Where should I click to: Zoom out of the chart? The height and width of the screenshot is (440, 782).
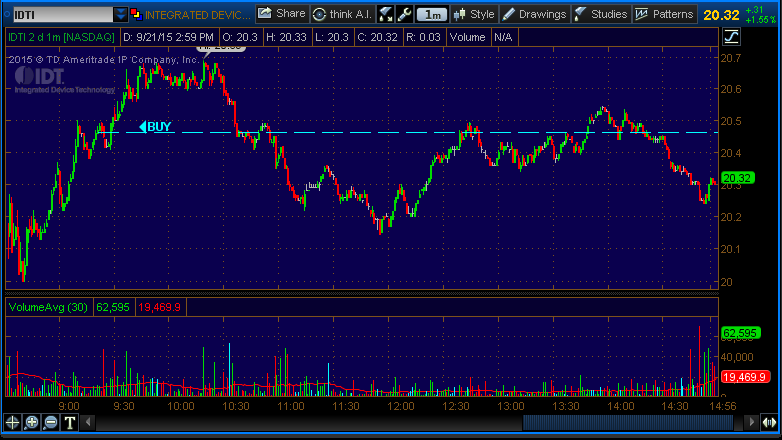(51, 422)
